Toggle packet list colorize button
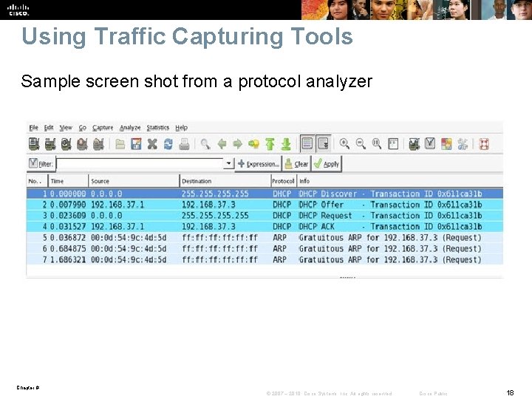The width and height of the screenshot is (532, 399). [x=307, y=143]
